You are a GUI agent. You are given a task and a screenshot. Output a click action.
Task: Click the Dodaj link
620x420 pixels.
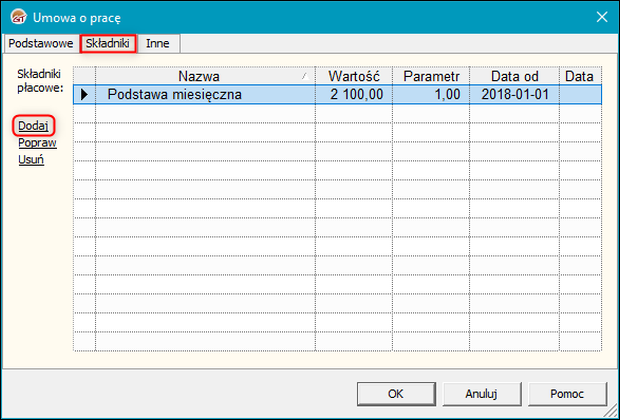click(33, 126)
